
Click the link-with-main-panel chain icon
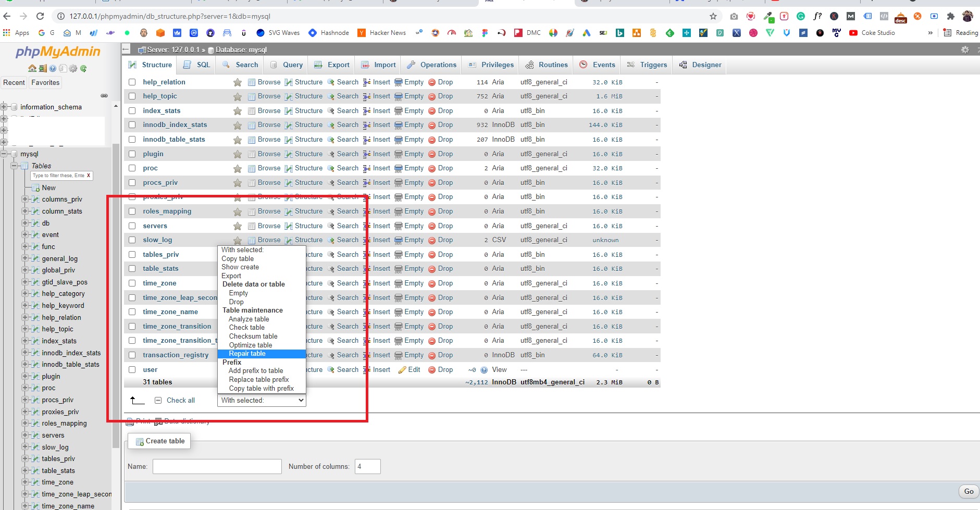click(x=104, y=96)
